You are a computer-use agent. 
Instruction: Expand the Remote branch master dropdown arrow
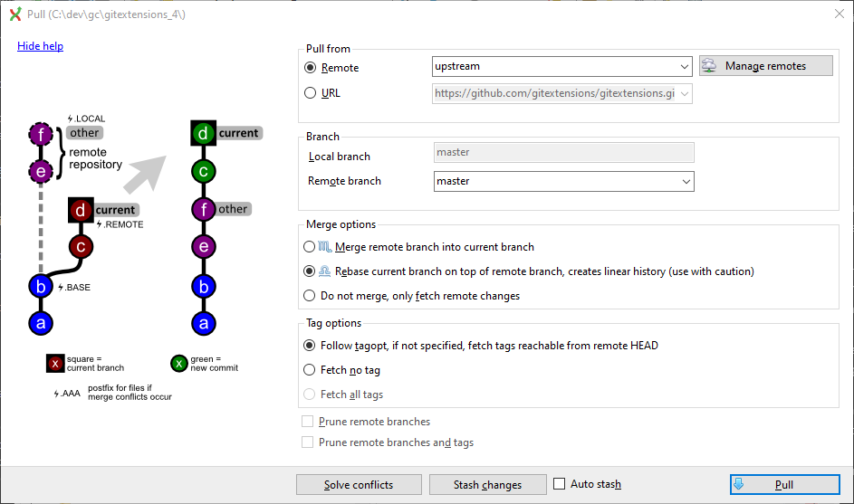[x=686, y=181]
